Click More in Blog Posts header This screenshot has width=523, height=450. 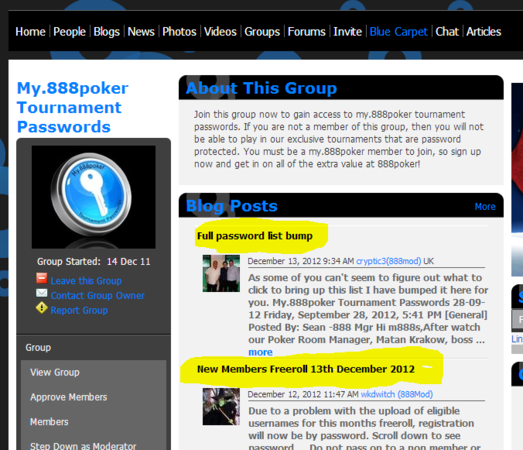[x=485, y=207]
